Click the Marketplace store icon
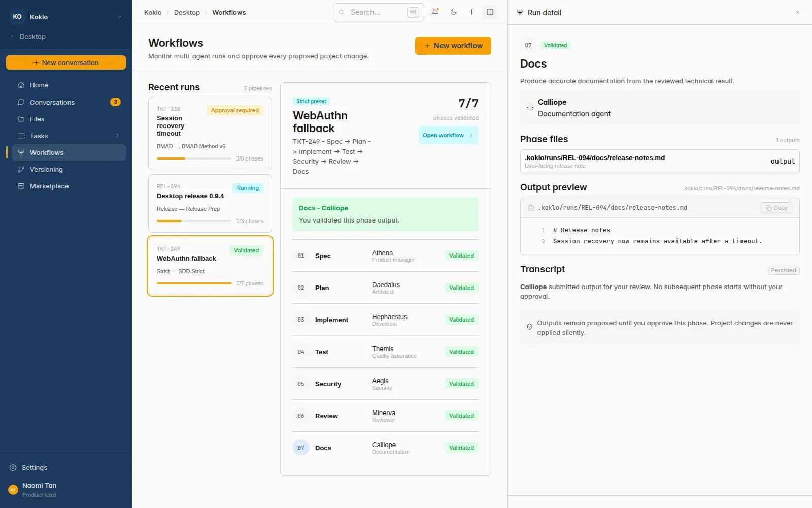Image resolution: width=812 pixels, height=508 pixels. pos(21,186)
